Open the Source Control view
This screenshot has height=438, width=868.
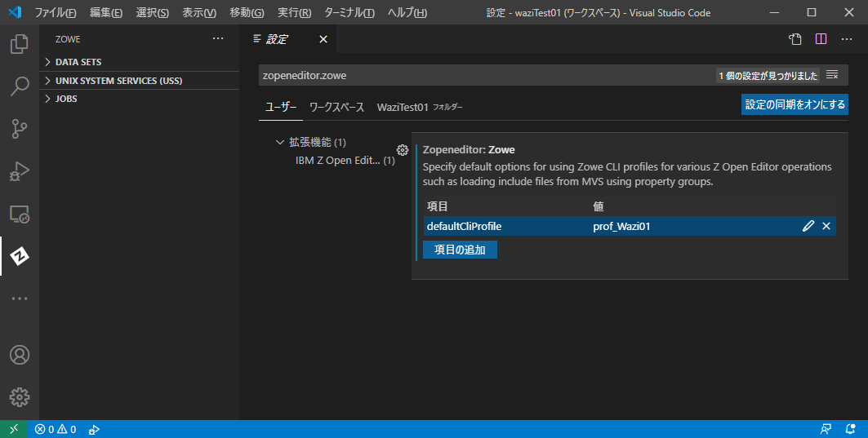[20, 129]
